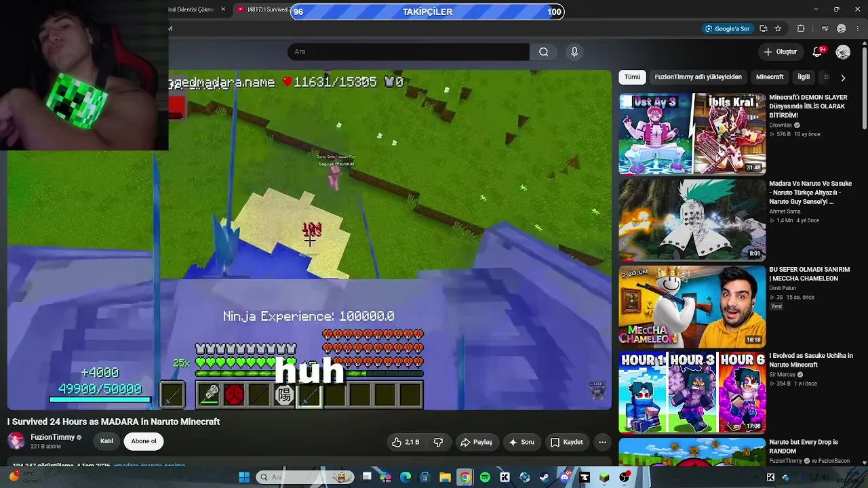Open the 'Ahmet Sama' channel link
Image resolution: width=868 pixels, height=488 pixels.
(785, 211)
